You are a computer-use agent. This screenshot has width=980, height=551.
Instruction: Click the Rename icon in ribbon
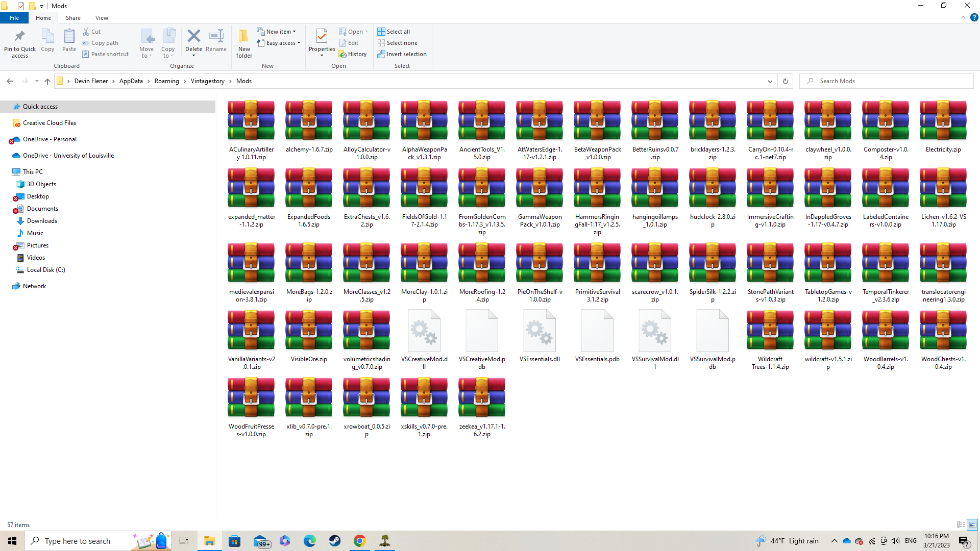216,37
